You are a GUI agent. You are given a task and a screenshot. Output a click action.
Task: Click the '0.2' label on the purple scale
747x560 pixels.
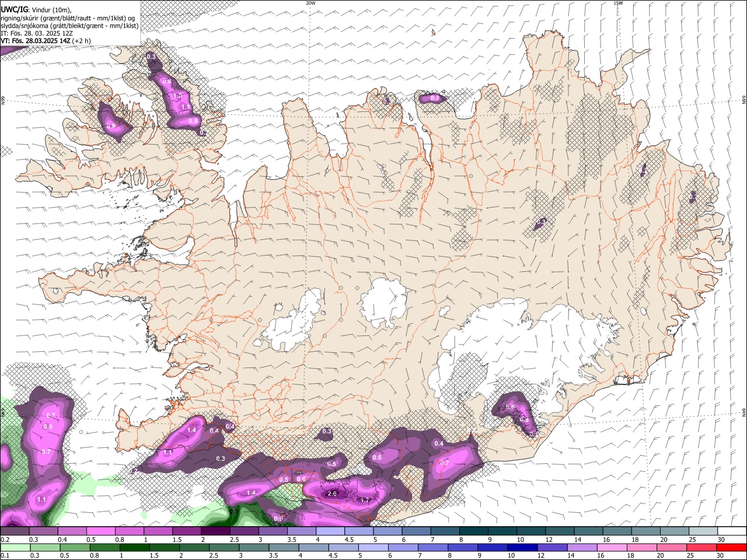coord(5,540)
